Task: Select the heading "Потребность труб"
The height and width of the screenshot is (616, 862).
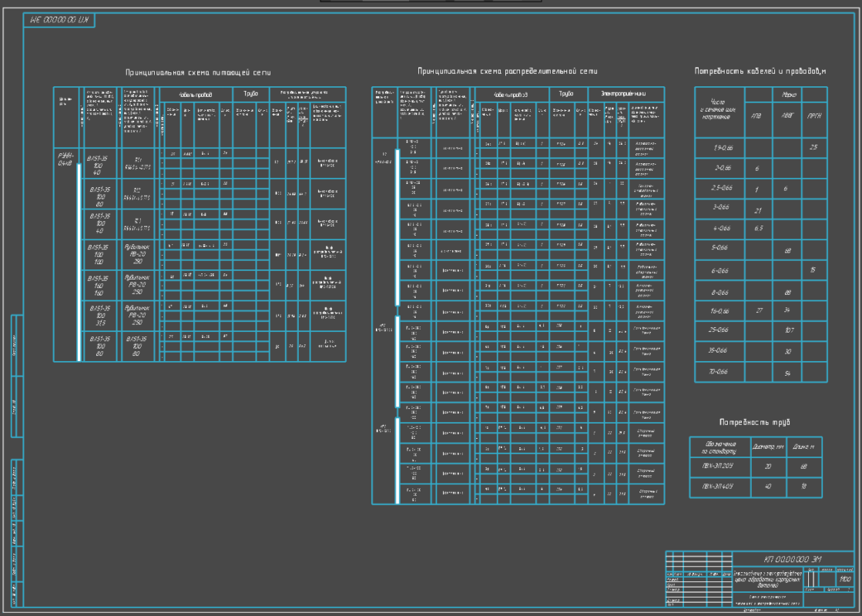Action: point(755,422)
